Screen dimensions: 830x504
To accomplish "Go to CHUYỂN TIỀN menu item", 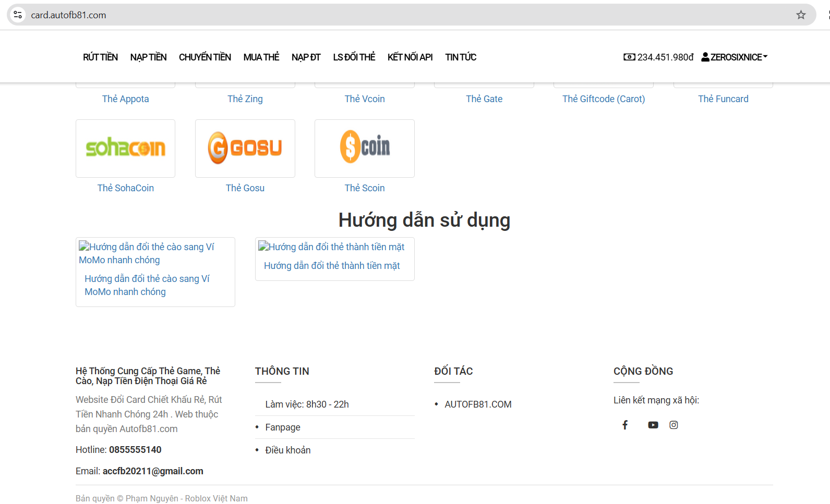I will coord(205,57).
